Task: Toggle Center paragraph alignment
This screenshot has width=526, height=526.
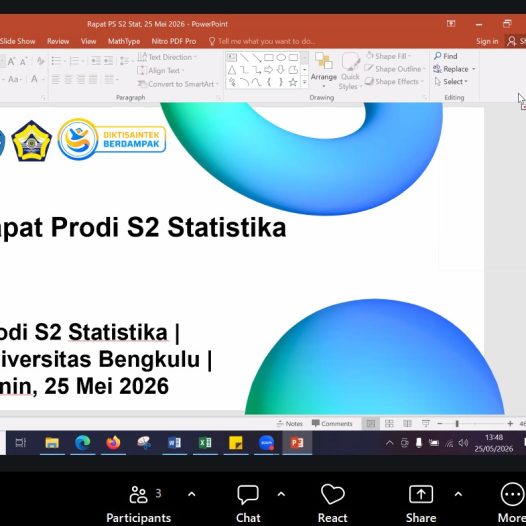Action: point(68,80)
